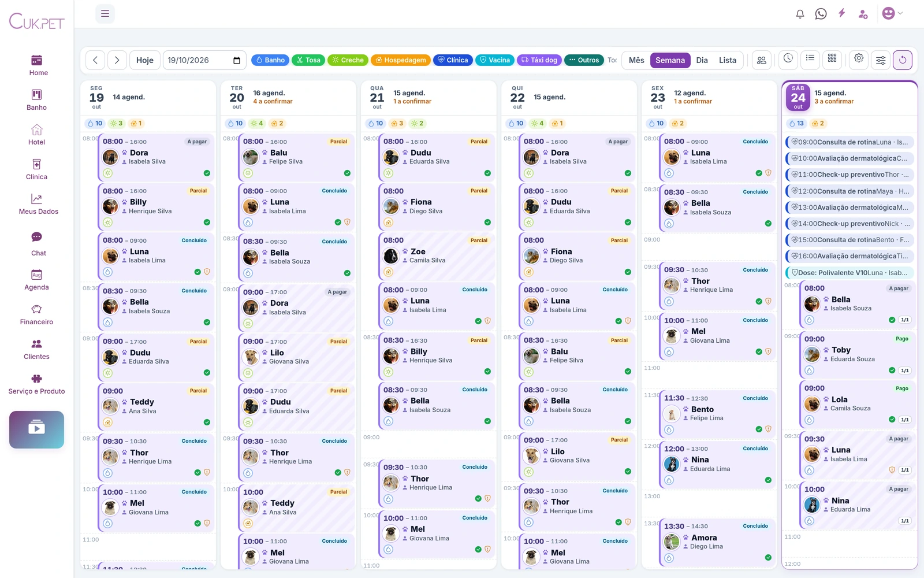This screenshot has width=924, height=578.
Task: Go to next week arrow
Action: tap(117, 60)
